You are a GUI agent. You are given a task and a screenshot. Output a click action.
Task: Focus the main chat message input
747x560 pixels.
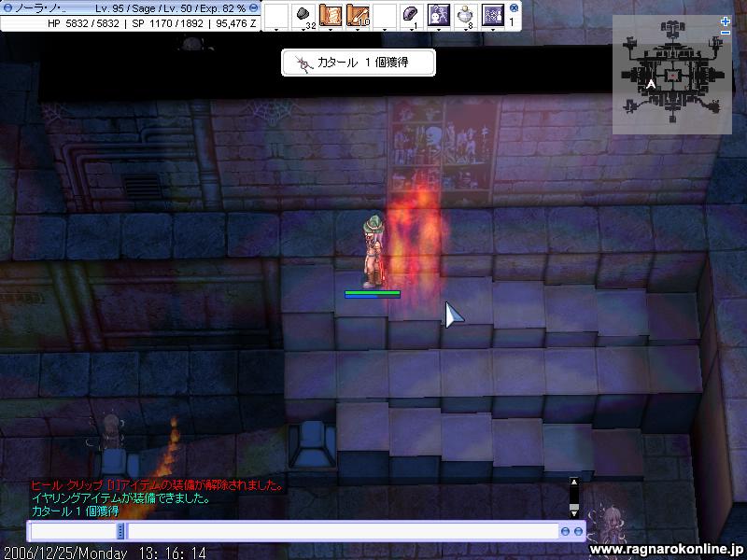(x=343, y=531)
